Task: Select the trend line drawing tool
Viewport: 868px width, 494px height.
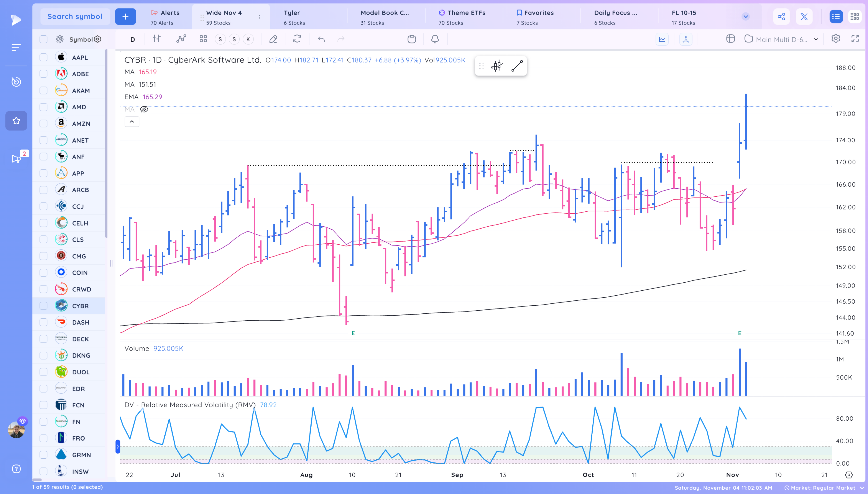Action: coord(517,66)
